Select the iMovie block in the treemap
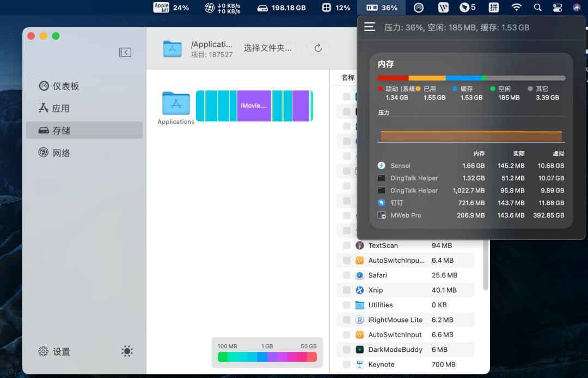This screenshot has width=588, height=378. click(x=253, y=106)
